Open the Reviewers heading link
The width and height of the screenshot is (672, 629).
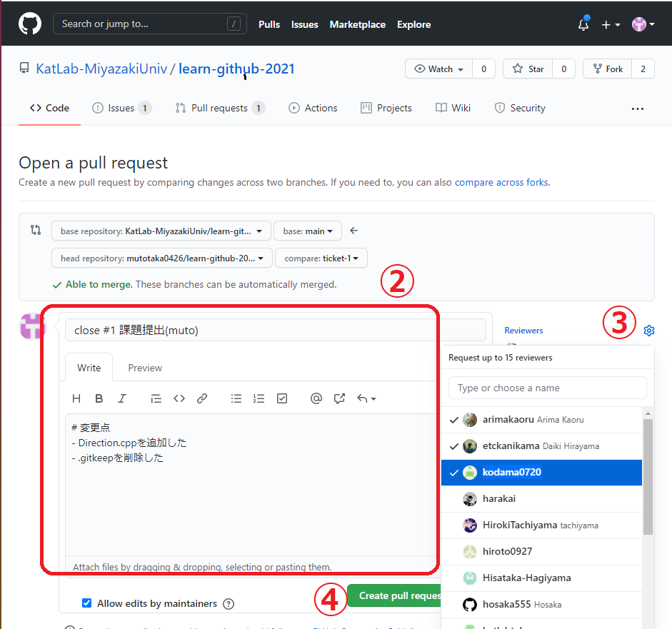click(x=523, y=331)
